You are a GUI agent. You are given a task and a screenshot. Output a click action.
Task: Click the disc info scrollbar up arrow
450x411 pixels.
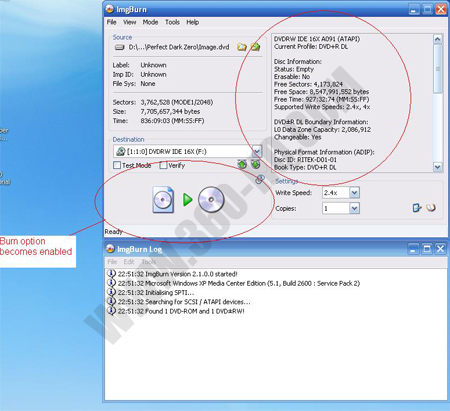438,39
